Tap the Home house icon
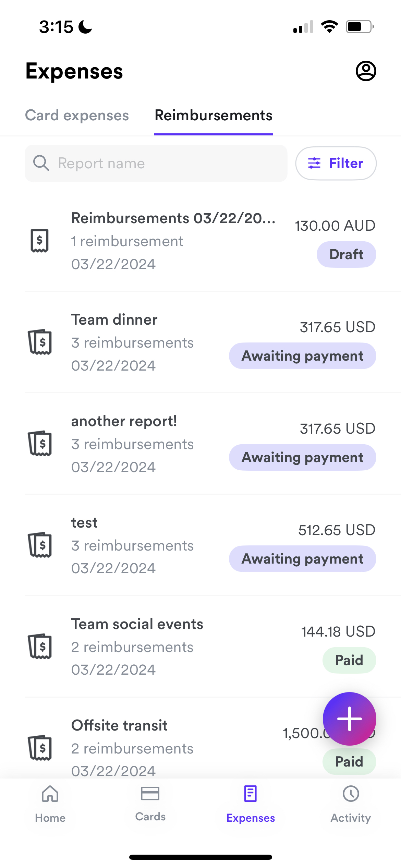 [50, 794]
